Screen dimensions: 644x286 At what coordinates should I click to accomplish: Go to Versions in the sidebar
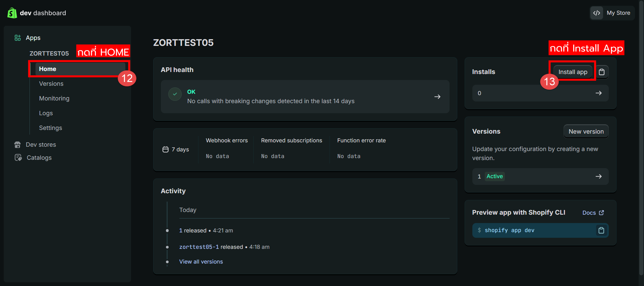(51, 84)
